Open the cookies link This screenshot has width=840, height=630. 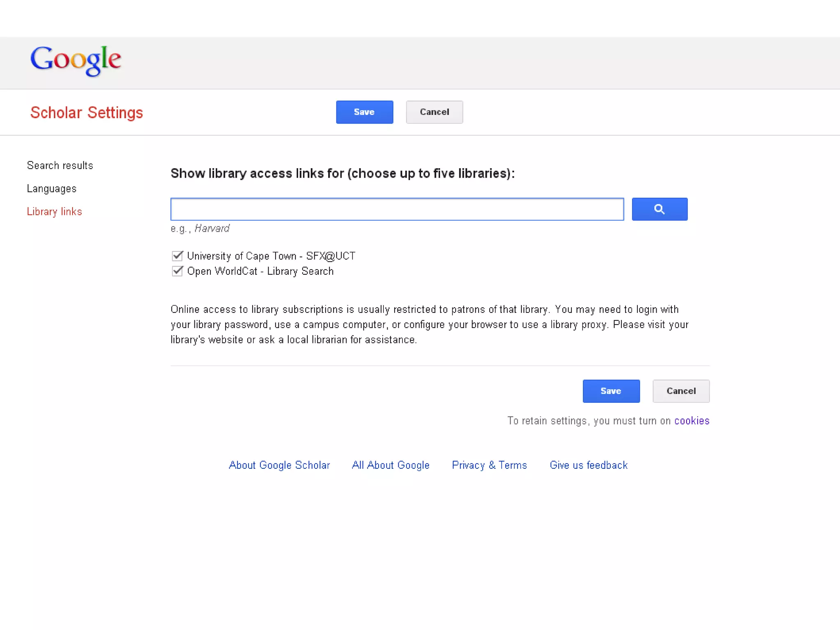click(692, 421)
